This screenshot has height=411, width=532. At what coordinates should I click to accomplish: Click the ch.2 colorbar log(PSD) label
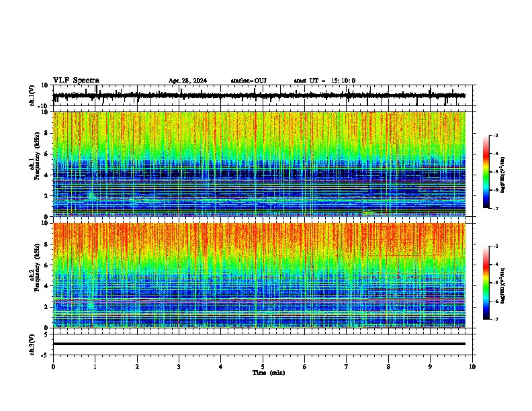(503, 286)
